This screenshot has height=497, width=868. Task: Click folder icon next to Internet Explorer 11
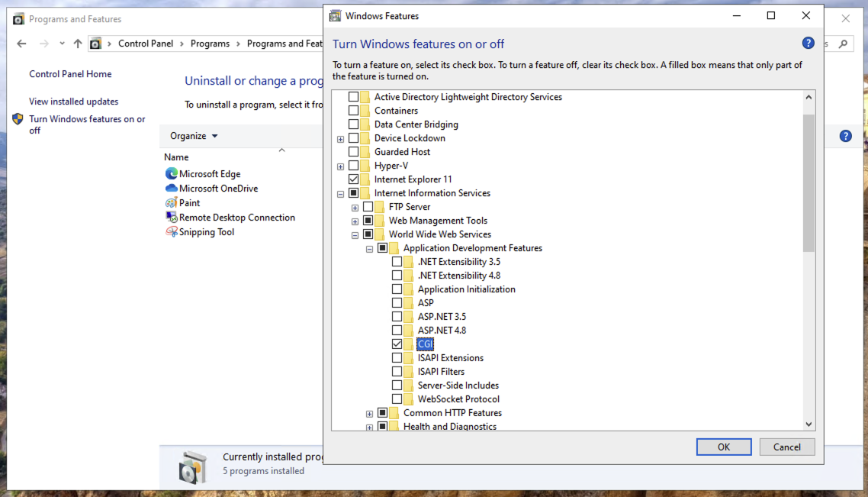(x=365, y=179)
